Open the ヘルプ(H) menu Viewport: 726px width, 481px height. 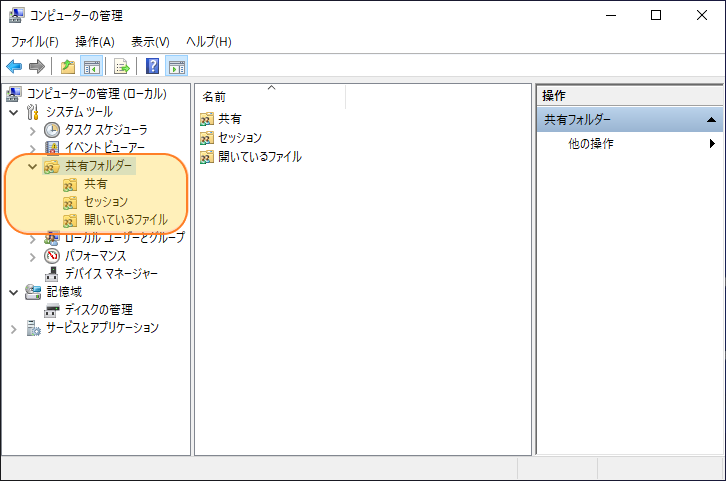point(209,42)
